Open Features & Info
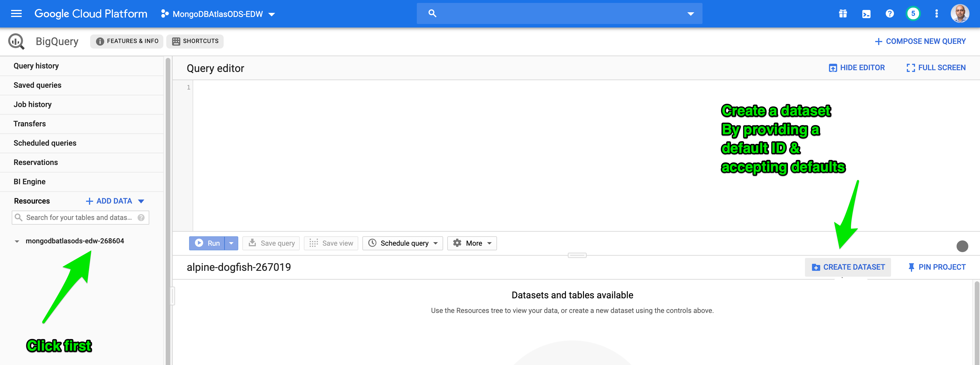This screenshot has width=980, height=365. coord(127,41)
